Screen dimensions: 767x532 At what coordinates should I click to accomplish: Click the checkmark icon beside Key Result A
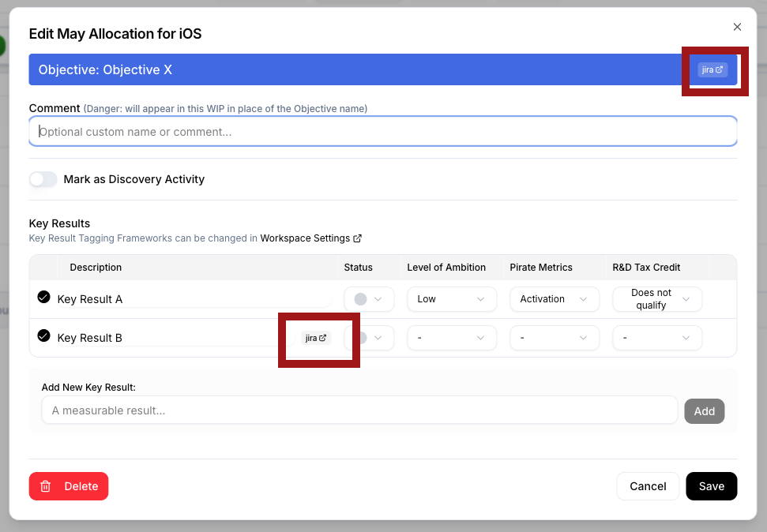(x=45, y=298)
